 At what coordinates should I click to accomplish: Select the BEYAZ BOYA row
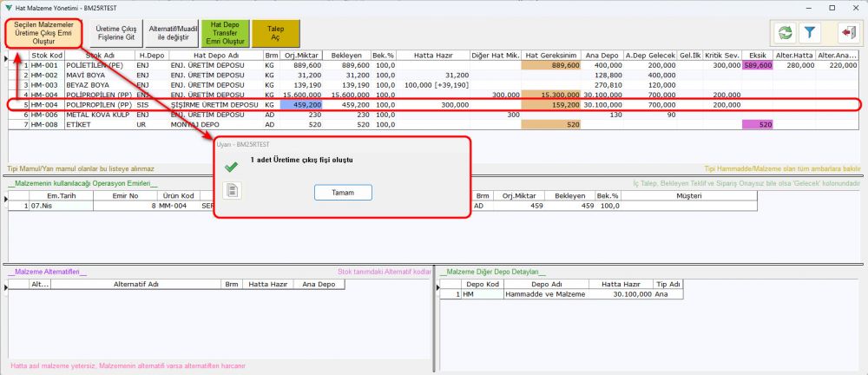(431, 85)
